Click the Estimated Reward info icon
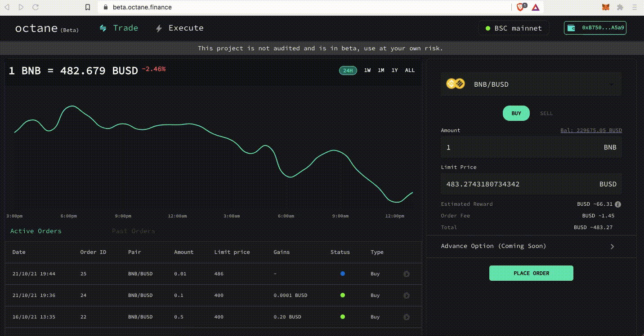The width and height of the screenshot is (644, 336). [618, 204]
